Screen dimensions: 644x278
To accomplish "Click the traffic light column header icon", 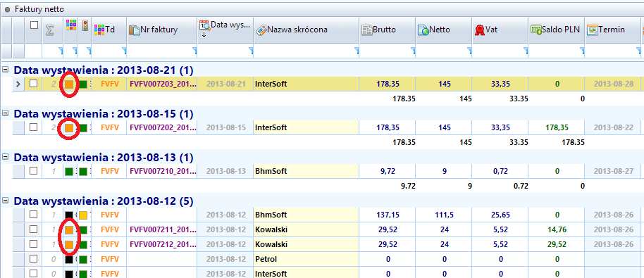I will (x=85, y=25).
